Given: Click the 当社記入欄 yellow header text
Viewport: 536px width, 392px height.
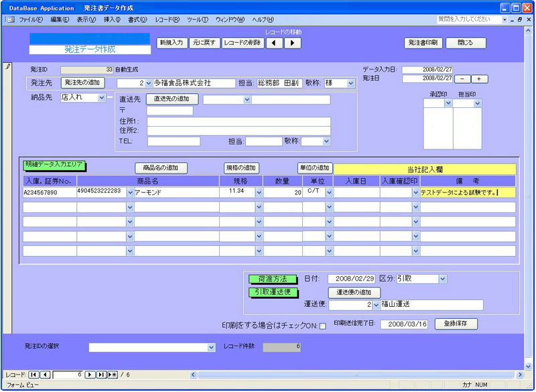Looking at the screenshot, I should 425,170.
